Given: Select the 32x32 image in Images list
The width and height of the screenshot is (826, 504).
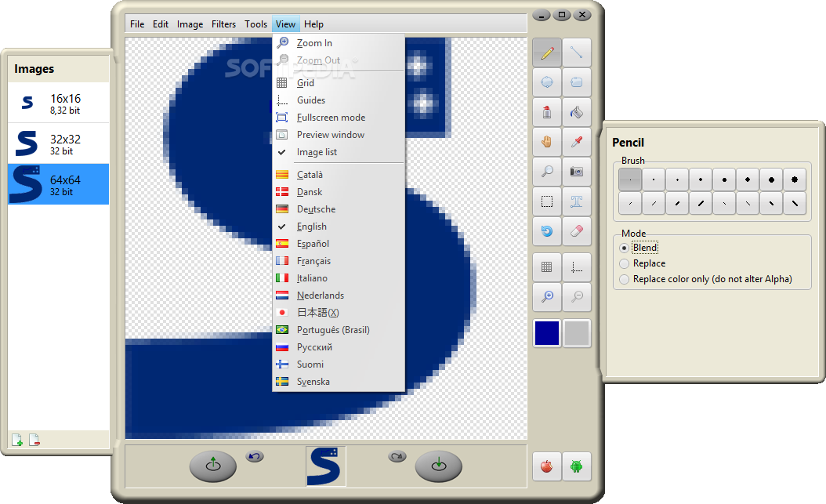Looking at the screenshot, I should (59, 143).
